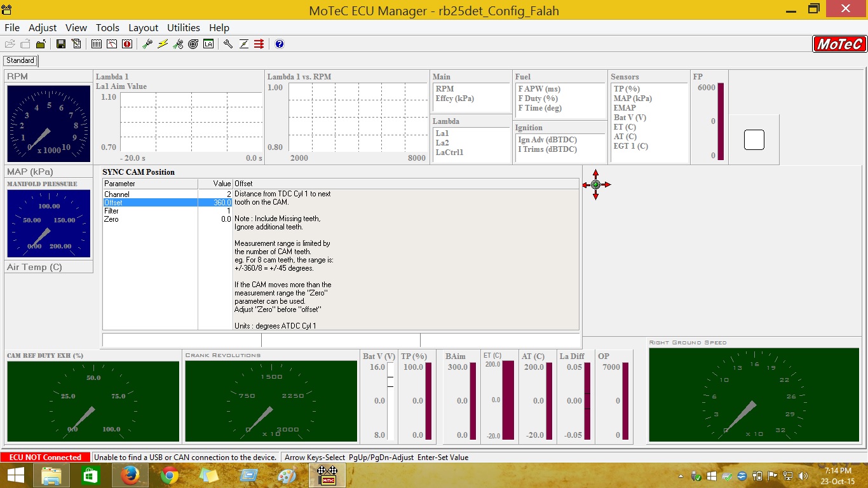The image size is (868, 488).
Task: Click the Crank Revolutions gauge
Action: [271, 401]
